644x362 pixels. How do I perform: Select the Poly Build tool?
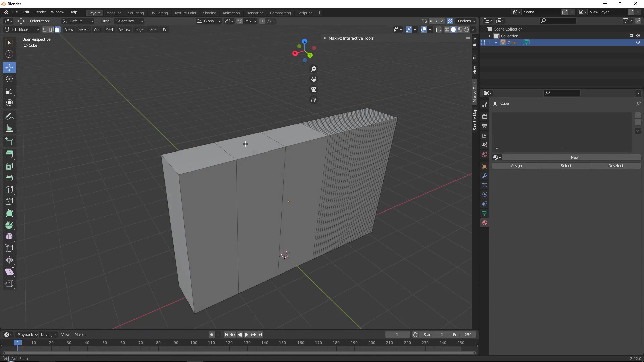9,213
